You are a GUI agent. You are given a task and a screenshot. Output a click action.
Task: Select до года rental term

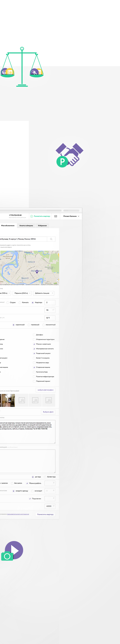(33, 477)
